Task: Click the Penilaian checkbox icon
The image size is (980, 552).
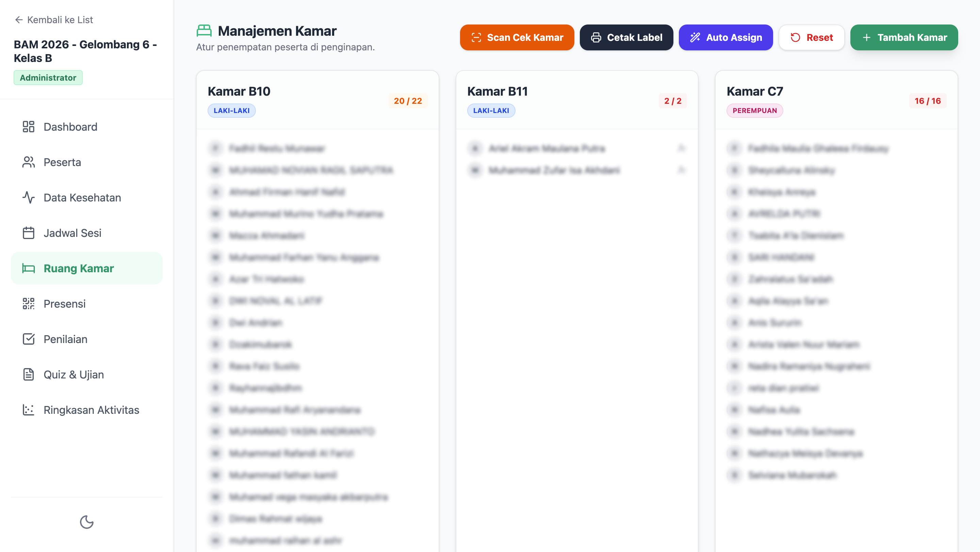Action: tap(29, 339)
